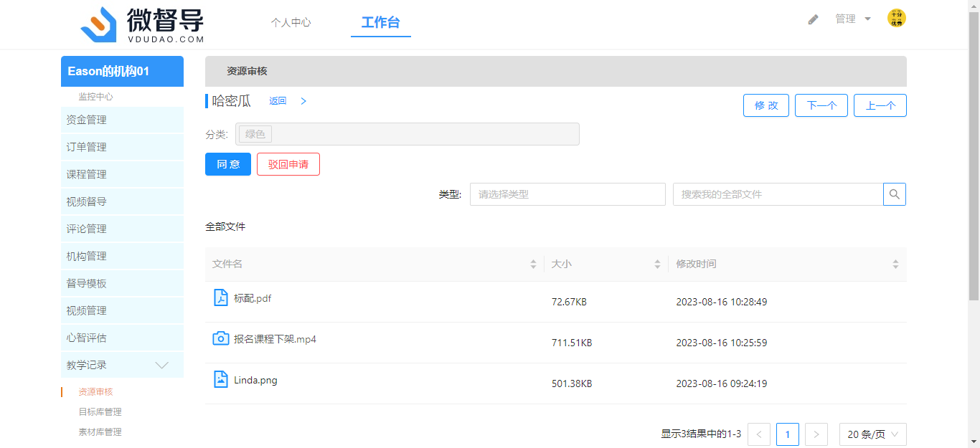The height and width of the screenshot is (448, 980).
Task: Click the 微督导 logo
Action: [x=143, y=25]
